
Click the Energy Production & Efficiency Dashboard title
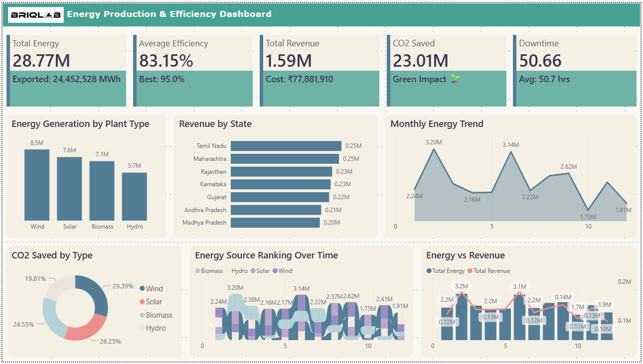pyautogui.click(x=169, y=14)
